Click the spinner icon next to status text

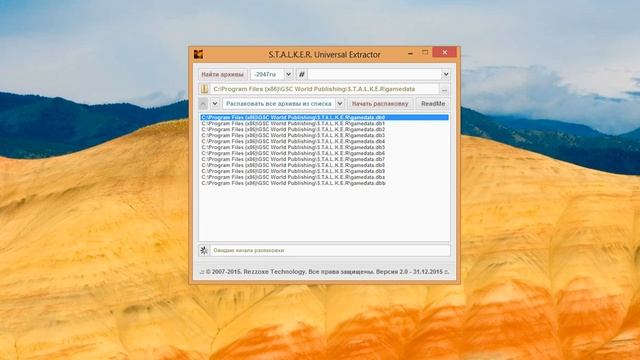204,250
